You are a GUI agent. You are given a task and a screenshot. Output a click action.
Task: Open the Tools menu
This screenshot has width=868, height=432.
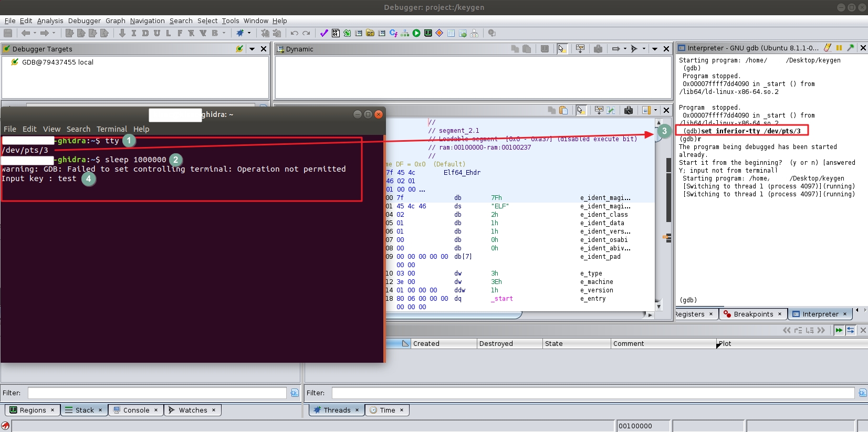click(231, 21)
